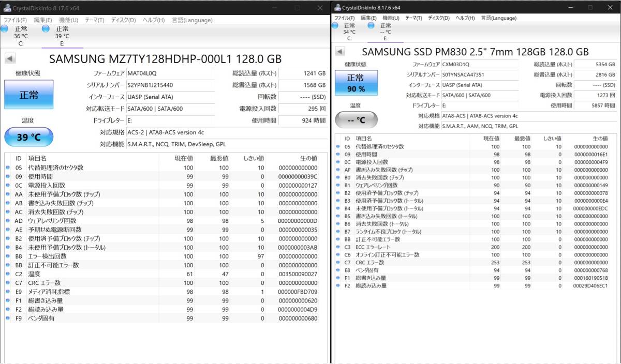
Task: Click power-on hours value 5857 時間
Action: (596, 105)
